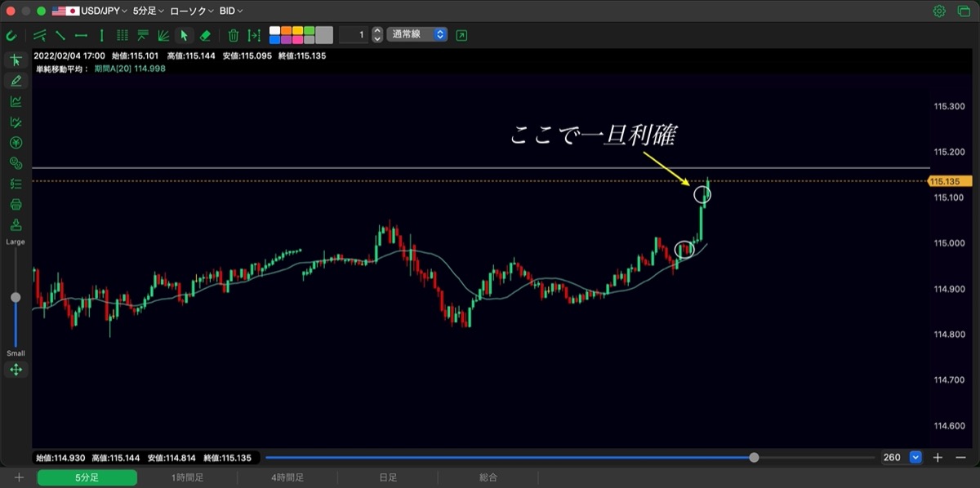Open the ローソク chart type dropdown
Viewport: 980px width, 488px height.
click(x=192, y=11)
